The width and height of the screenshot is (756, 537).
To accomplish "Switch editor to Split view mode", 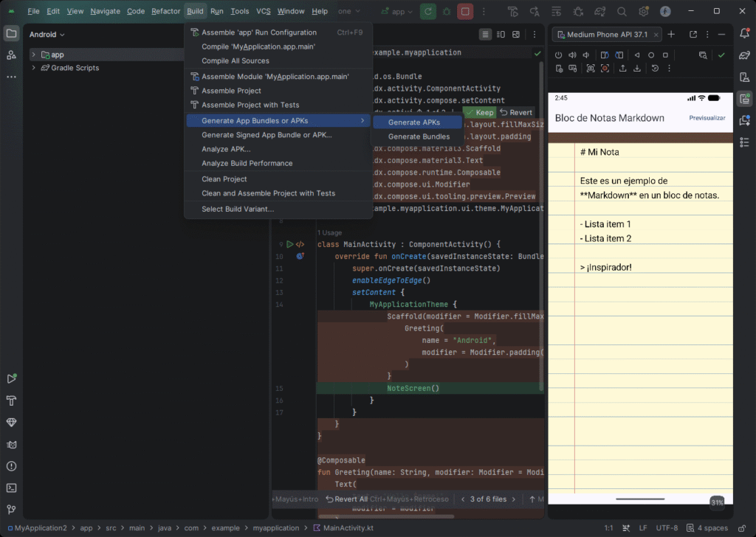I will (501, 34).
